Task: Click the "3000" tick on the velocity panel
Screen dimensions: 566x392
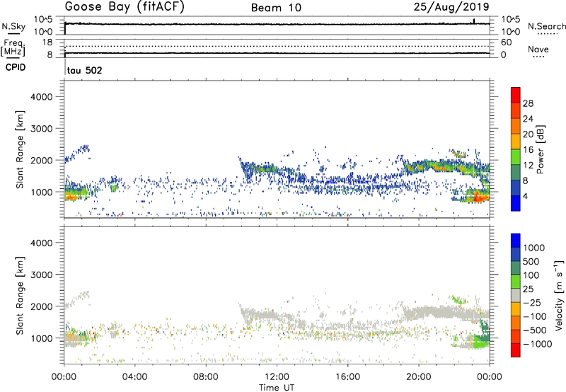Action: [42, 275]
